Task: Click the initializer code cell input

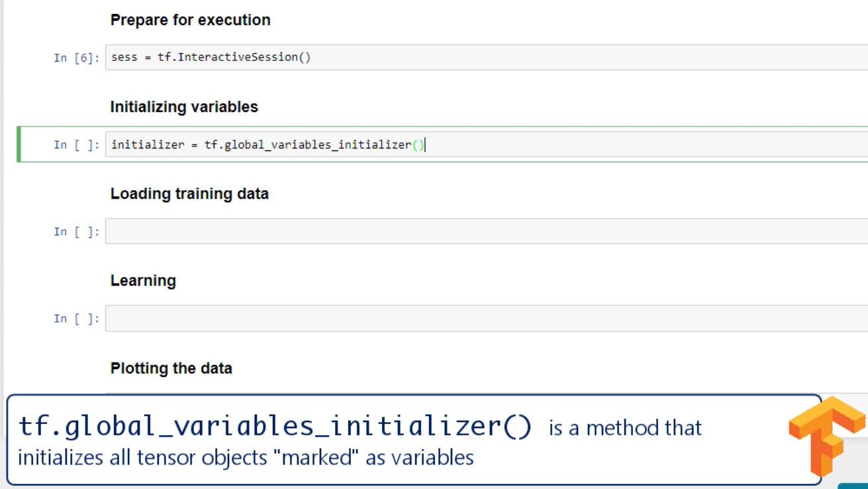Action: coord(596,144)
